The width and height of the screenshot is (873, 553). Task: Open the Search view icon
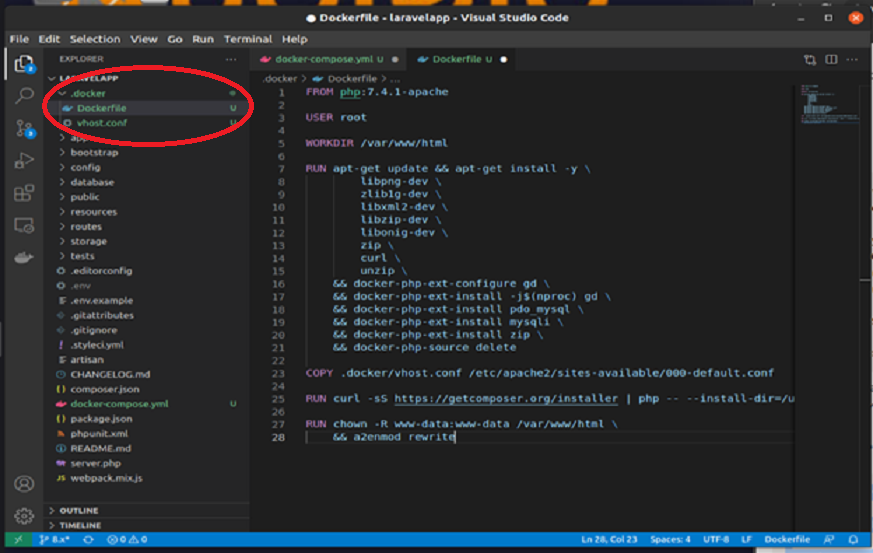24,96
